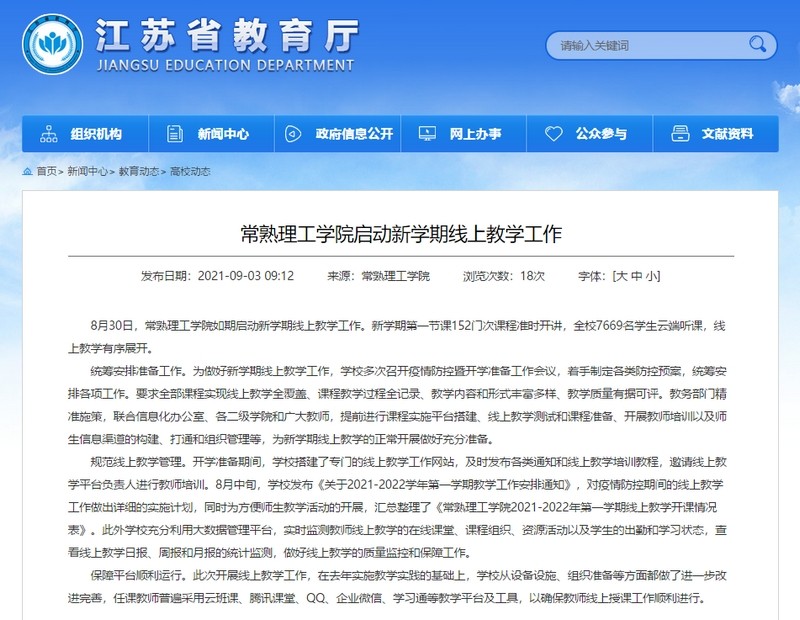Set font size to 小

click(652, 276)
